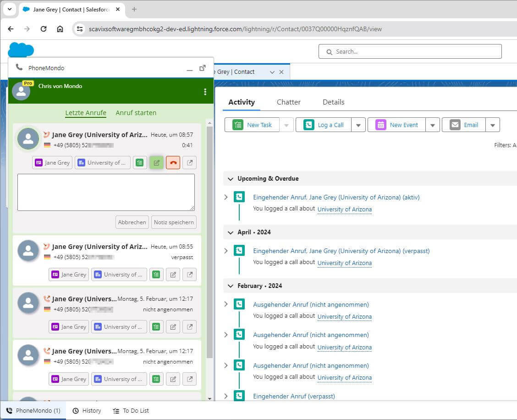Viewport: 517px width, 420px height.
Task: Open the Eingehender Anruf (verpasst) April link
Action: tap(341, 251)
